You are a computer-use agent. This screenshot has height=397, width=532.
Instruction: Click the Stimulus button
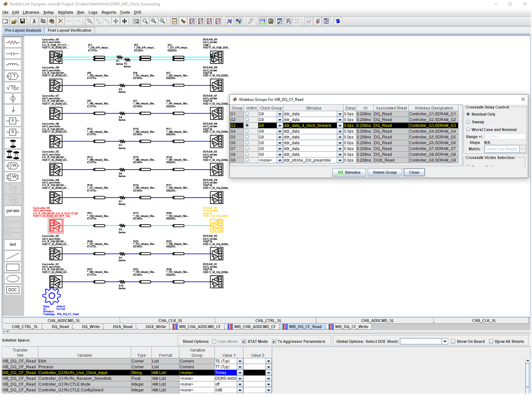coord(349,172)
